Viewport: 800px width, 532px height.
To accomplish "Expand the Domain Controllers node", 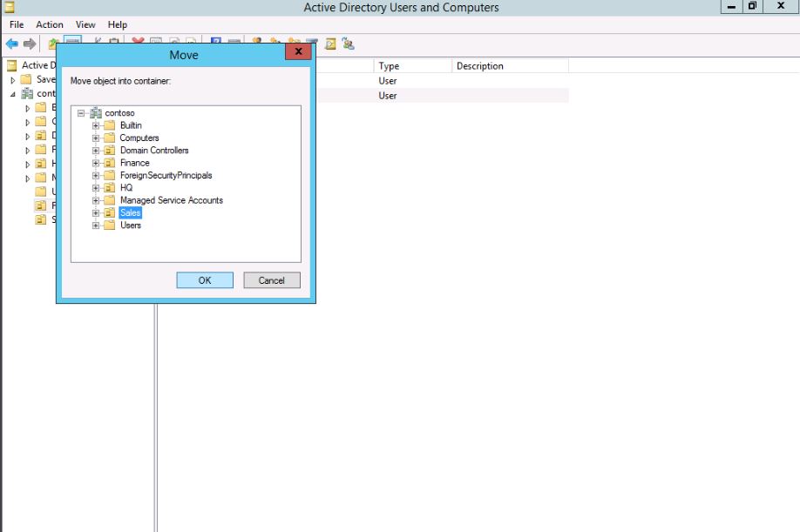I will click(x=96, y=151).
